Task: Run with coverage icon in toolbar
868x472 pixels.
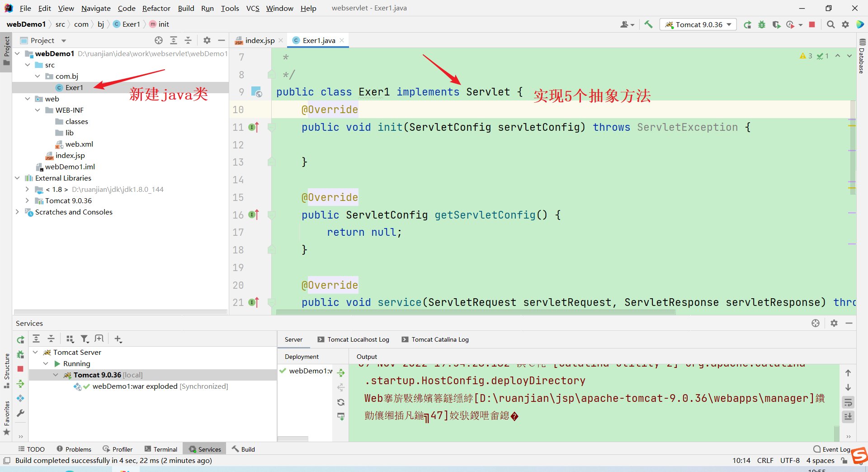Action: tap(776, 24)
